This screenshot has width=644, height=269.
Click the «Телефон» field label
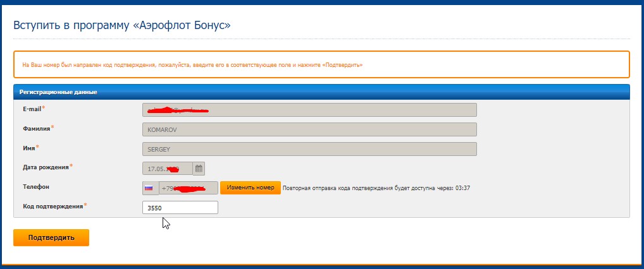pyautogui.click(x=36, y=187)
